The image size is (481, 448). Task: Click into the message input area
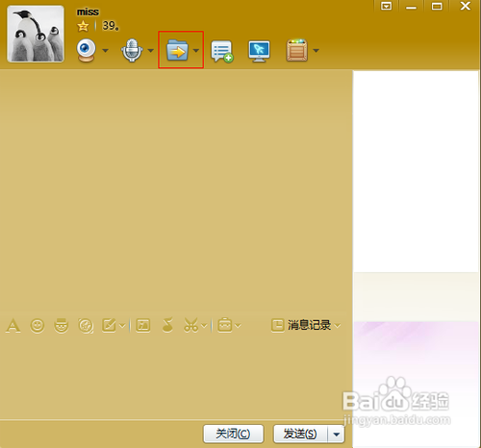point(176,377)
